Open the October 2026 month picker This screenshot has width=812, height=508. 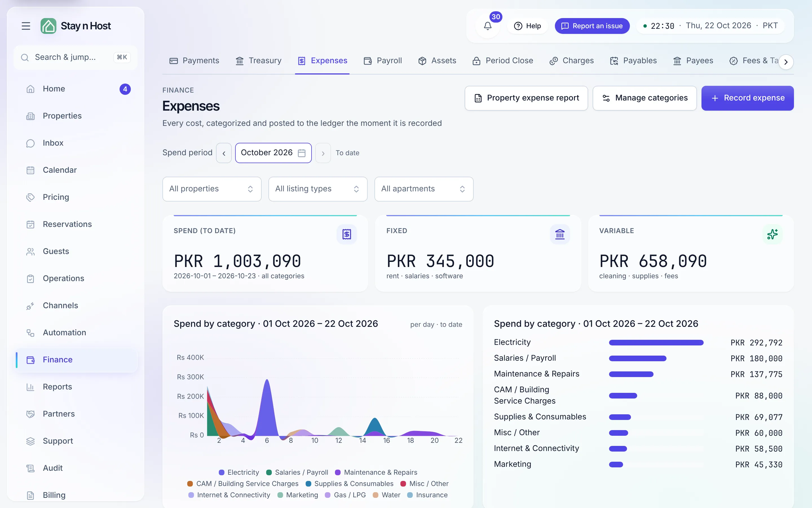point(273,153)
